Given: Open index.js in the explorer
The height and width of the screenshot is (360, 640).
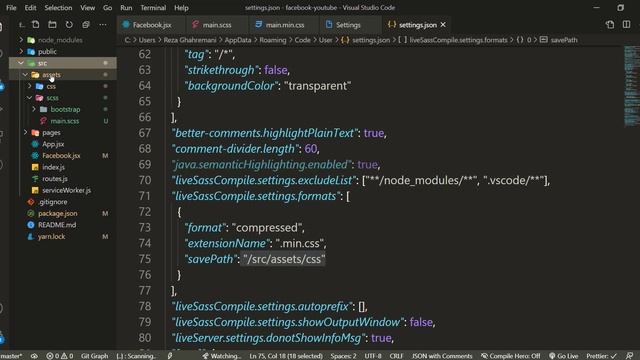Looking at the screenshot, I should point(53,167).
